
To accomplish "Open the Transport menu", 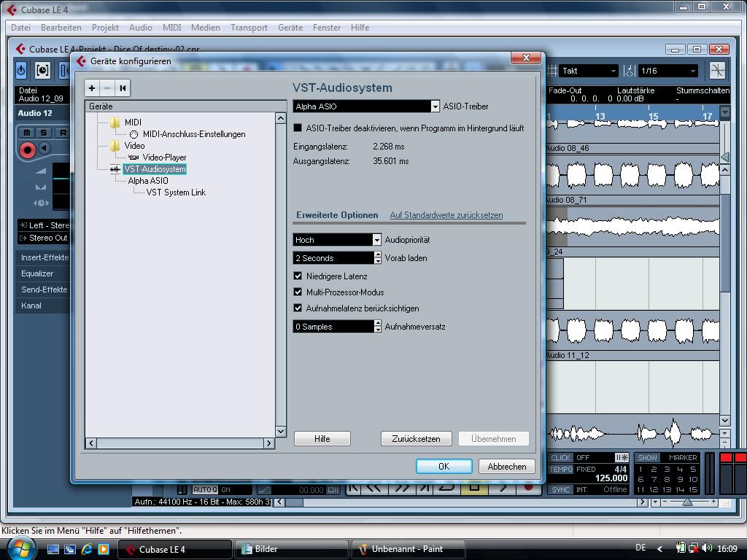I will click(249, 28).
